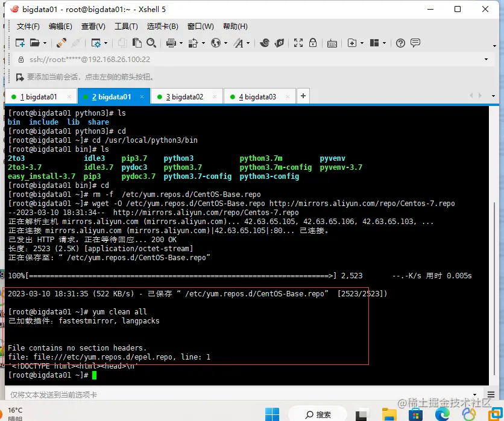
Task: Expand the file transfer dropdown arrow
Action: click(x=203, y=43)
